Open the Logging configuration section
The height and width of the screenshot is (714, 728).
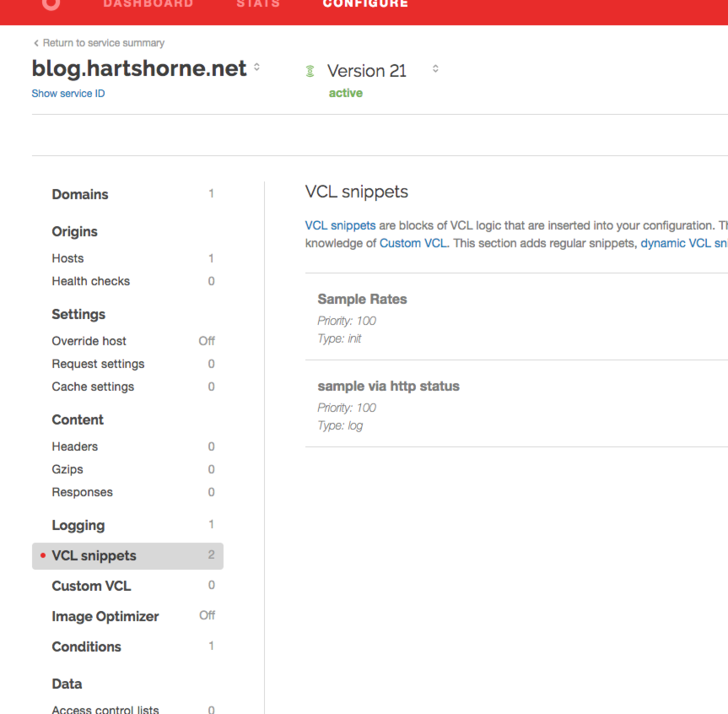point(78,525)
